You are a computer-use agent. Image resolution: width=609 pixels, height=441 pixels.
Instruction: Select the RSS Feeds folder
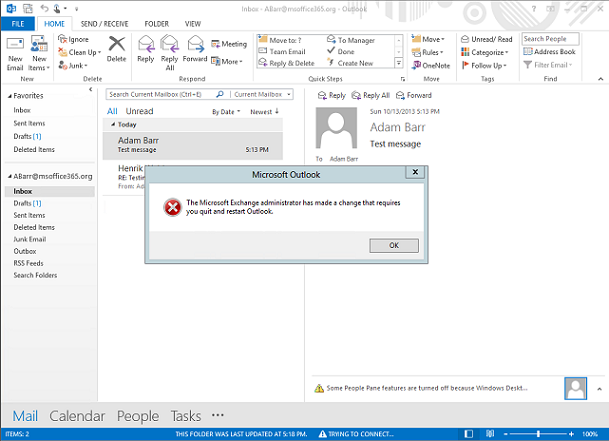tap(28, 263)
